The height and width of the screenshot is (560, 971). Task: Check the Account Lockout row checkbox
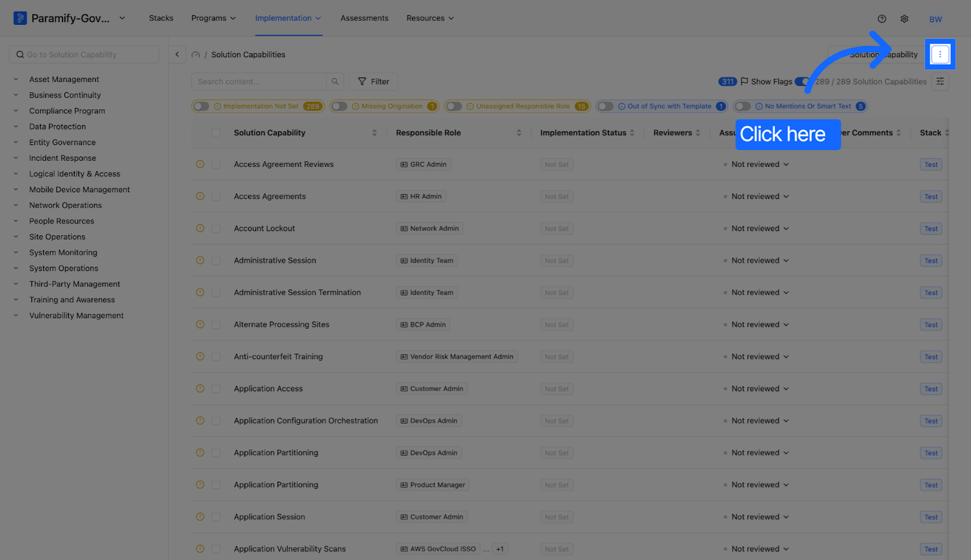point(216,229)
